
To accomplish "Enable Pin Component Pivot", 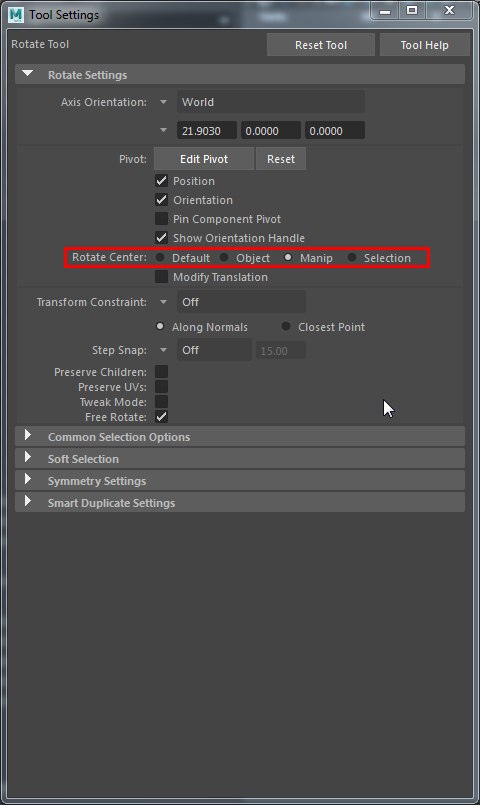I will pos(161,219).
